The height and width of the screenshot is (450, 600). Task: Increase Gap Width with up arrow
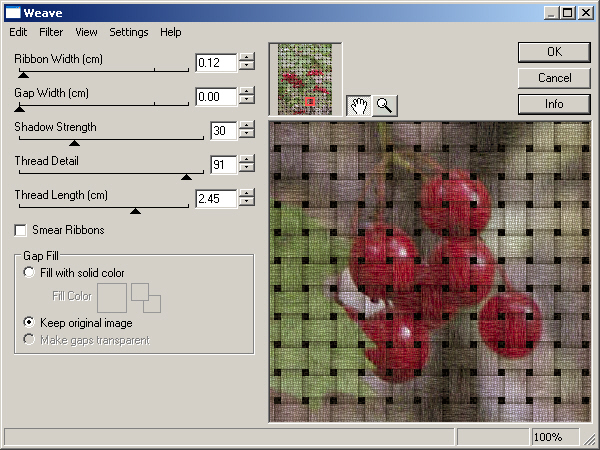(x=247, y=91)
